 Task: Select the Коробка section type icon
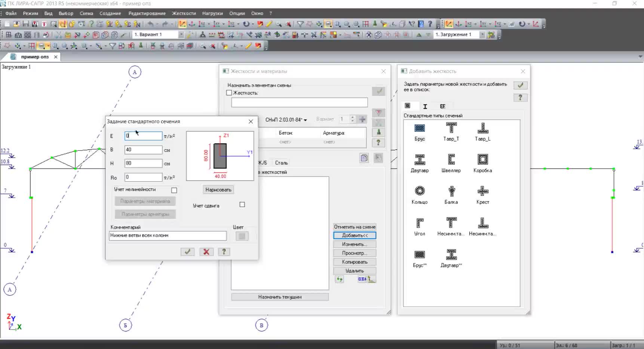tap(483, 160)
